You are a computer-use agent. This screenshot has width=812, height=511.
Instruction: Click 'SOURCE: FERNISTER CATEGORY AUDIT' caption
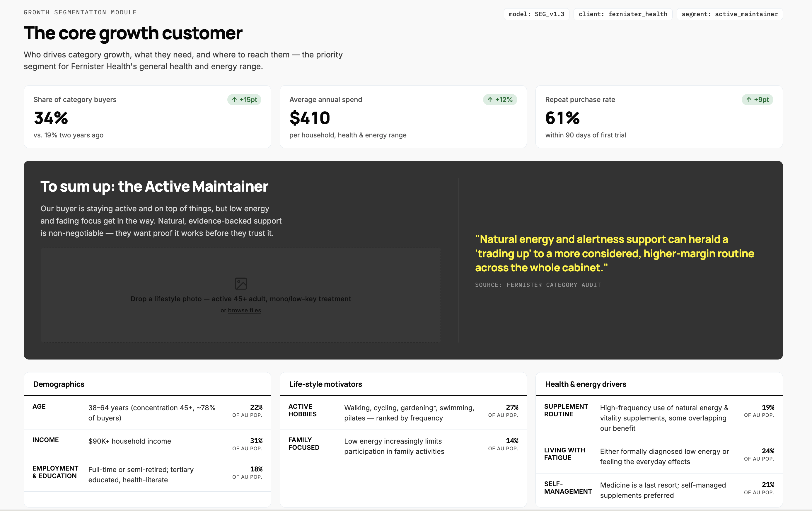(x=538, y=285)
